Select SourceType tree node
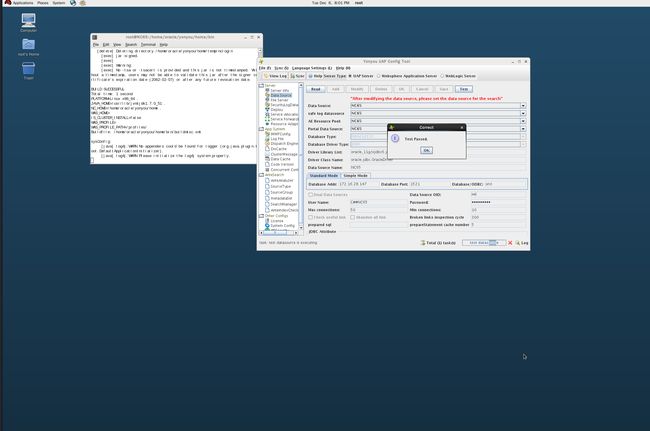The width and height of the screenshot is (650, 431). (280, 186)
